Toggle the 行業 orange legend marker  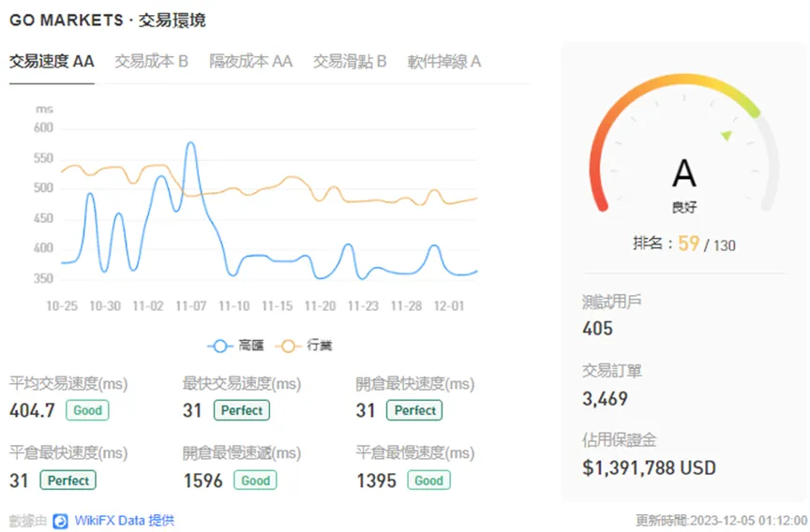tap(288, 346)
